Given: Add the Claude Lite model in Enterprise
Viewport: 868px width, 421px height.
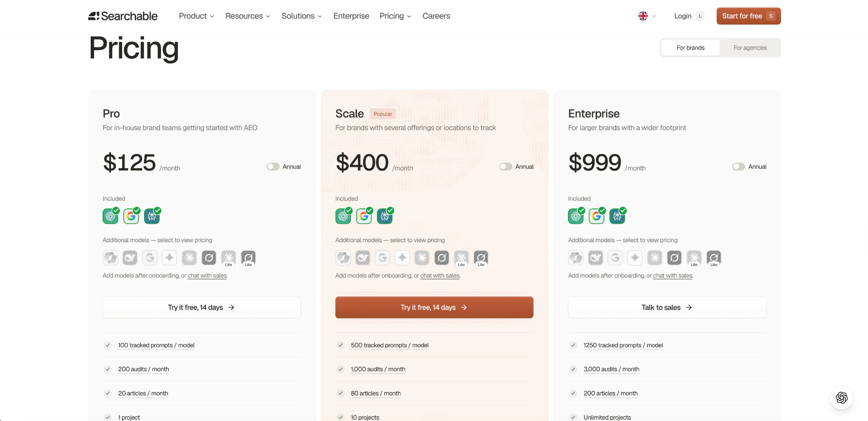Looking at the screenshot, I should coord(694,258).
